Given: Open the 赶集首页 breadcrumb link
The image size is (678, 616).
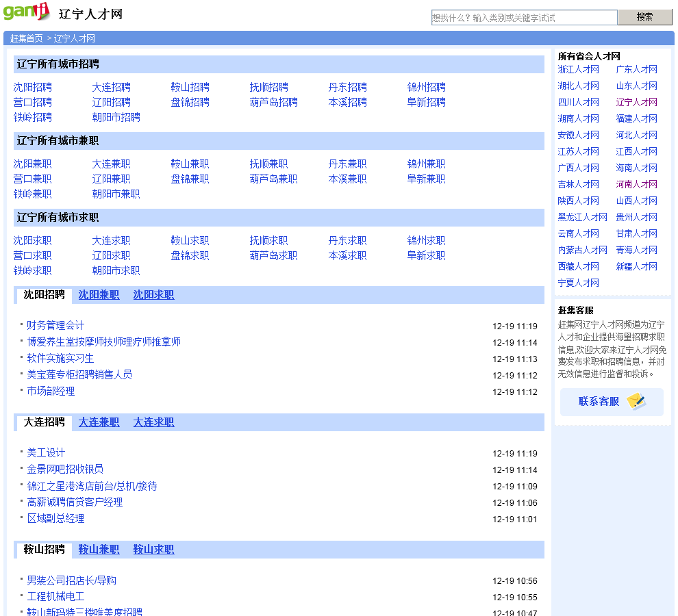Looking at the screenshot, I should coord(27,38).
